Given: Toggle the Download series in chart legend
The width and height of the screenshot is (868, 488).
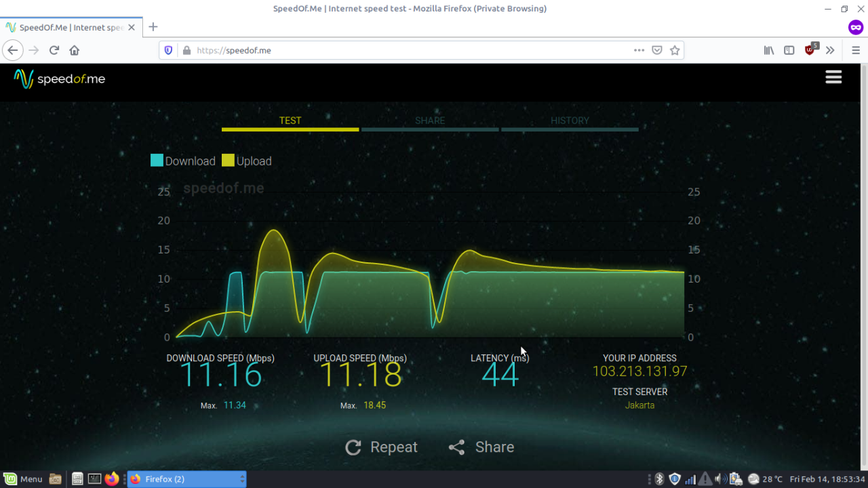Looking at the screenshot, I should click(183, 161).
